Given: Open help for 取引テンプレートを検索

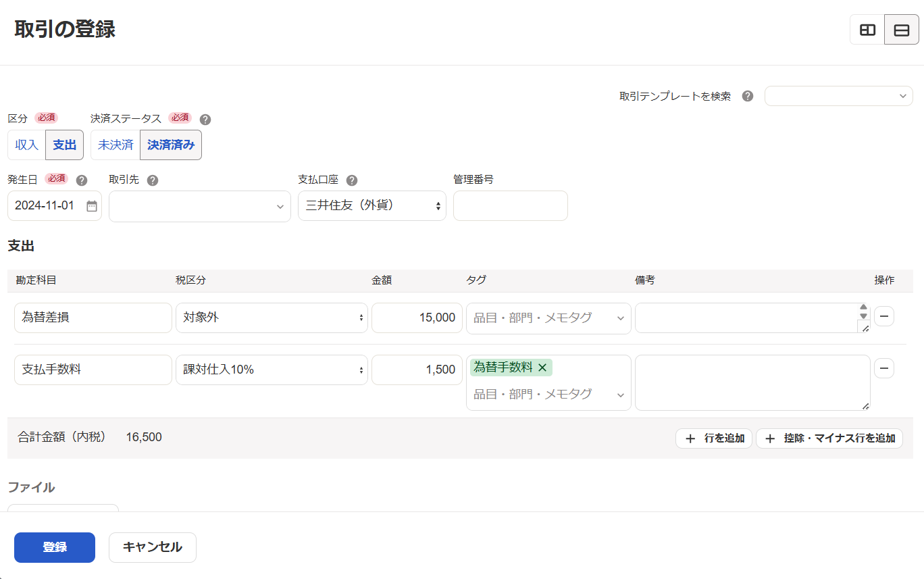Looking at the screenshot, I should (x=748, y=96).
